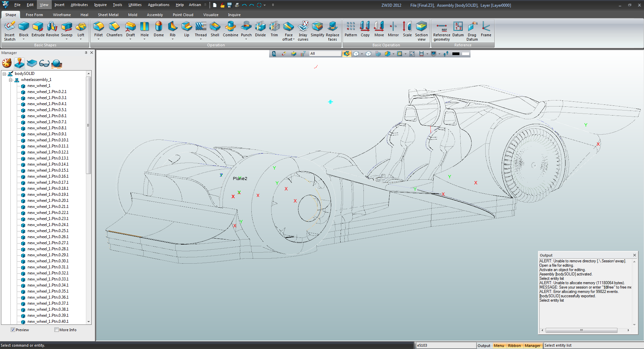The height and width of the screenshot is (349, 644).
Task: Open the Inlay curves tool
Action: pyautogui.click(x=303, y=31)
